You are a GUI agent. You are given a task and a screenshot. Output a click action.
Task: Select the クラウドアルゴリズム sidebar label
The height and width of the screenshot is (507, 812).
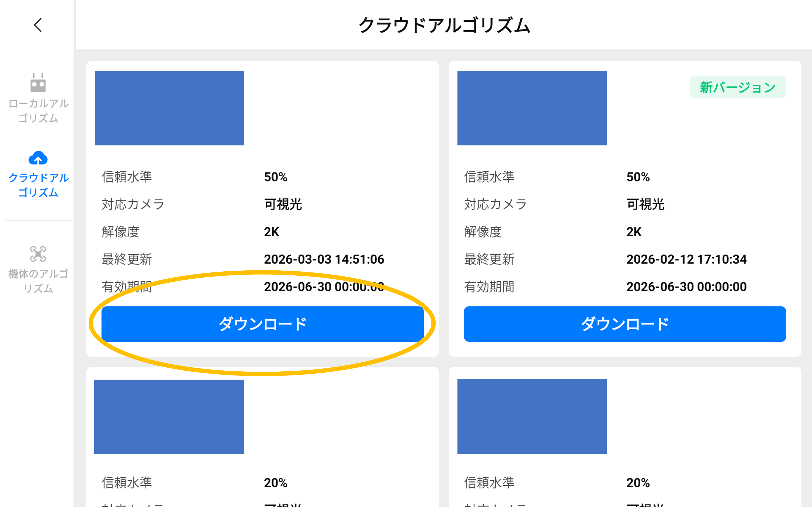[38, 185]
